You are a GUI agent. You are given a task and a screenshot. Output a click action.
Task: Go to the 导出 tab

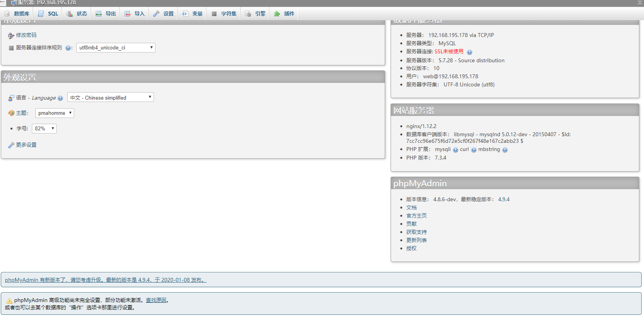click(x=106, y=14)
